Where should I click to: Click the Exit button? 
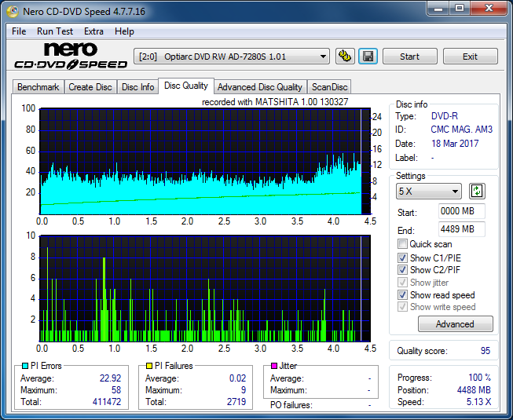tap(470, 57)
